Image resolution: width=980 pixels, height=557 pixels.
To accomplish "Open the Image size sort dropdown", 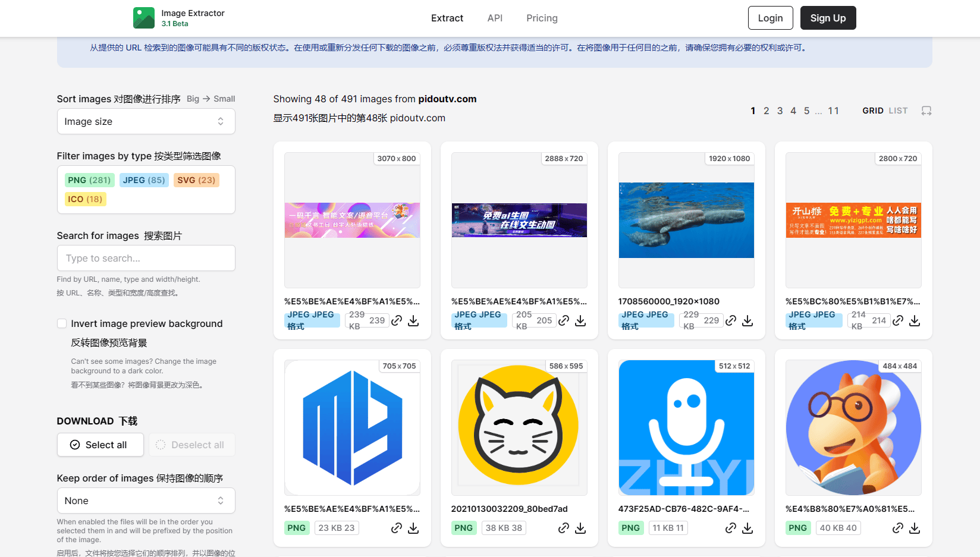I will pos(146,121).
